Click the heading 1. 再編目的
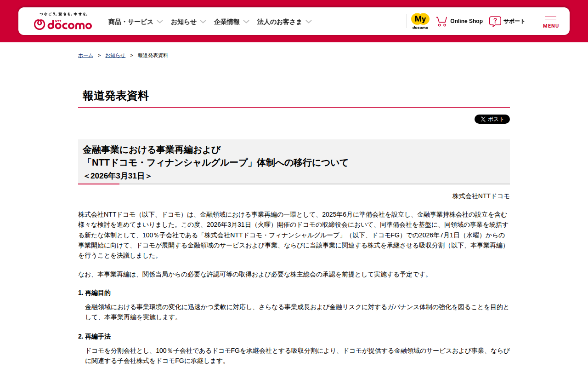Screen dimensions: 588x368 tap(94, 293)
